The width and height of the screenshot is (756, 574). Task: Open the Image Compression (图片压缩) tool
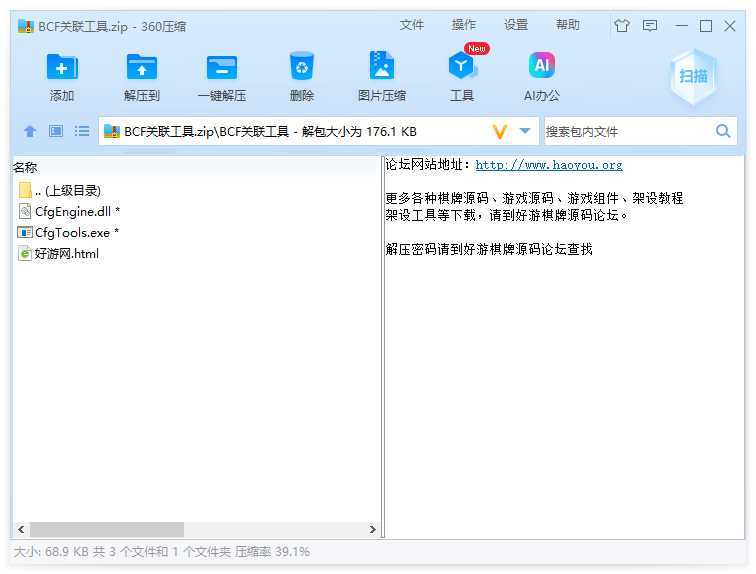click(x=381, y=68)
